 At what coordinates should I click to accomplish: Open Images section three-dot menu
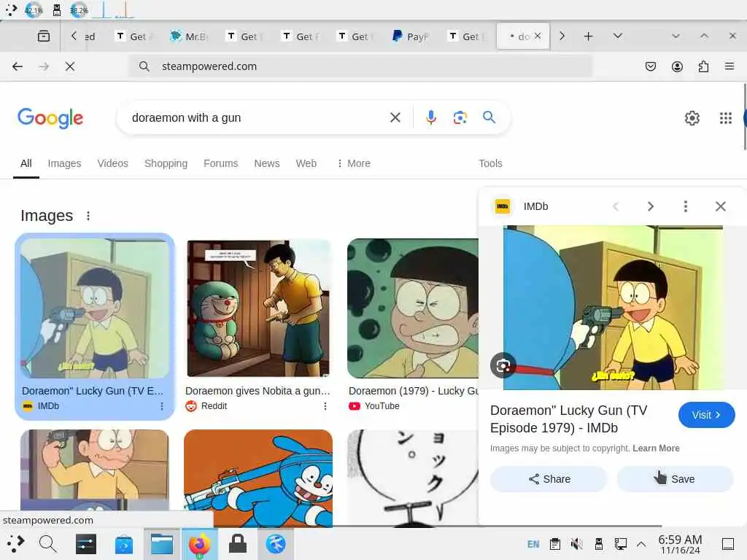coord(88,216)
